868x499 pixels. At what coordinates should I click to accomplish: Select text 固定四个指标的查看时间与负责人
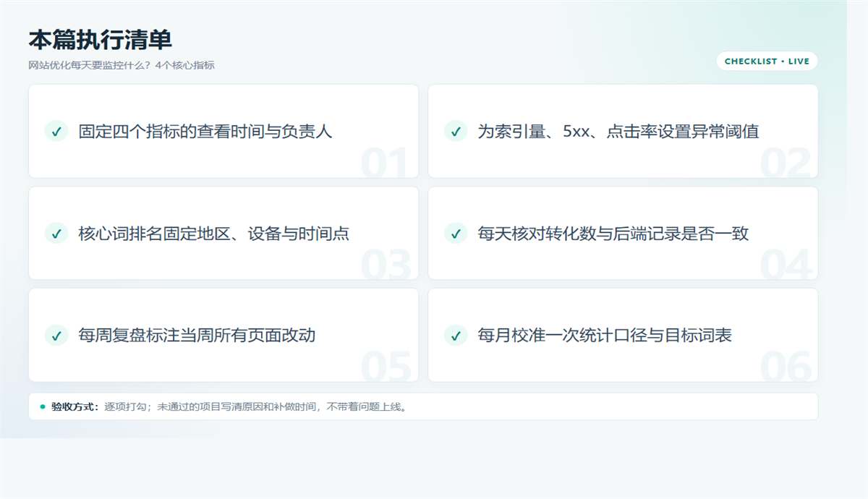(x=205, y=132)
